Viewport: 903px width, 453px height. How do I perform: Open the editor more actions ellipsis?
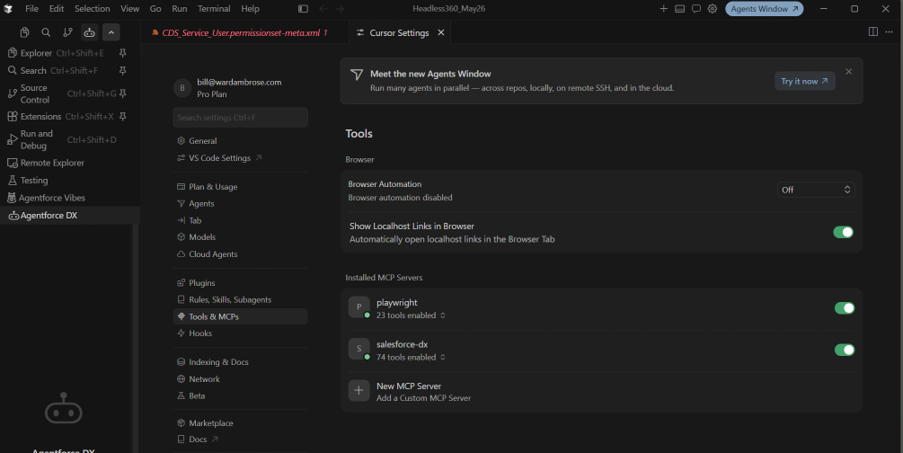(x=890, y=32)
